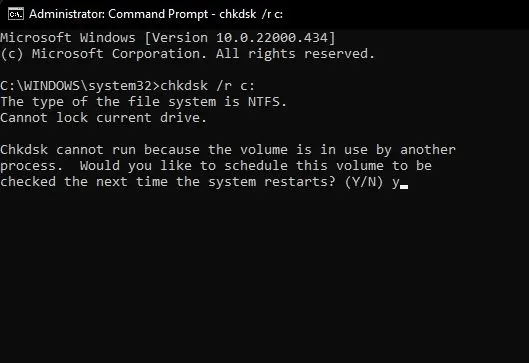The width and height of the screenshot is (529, 363).
Task: Click the typed y answer character
Action: (396, 183)
